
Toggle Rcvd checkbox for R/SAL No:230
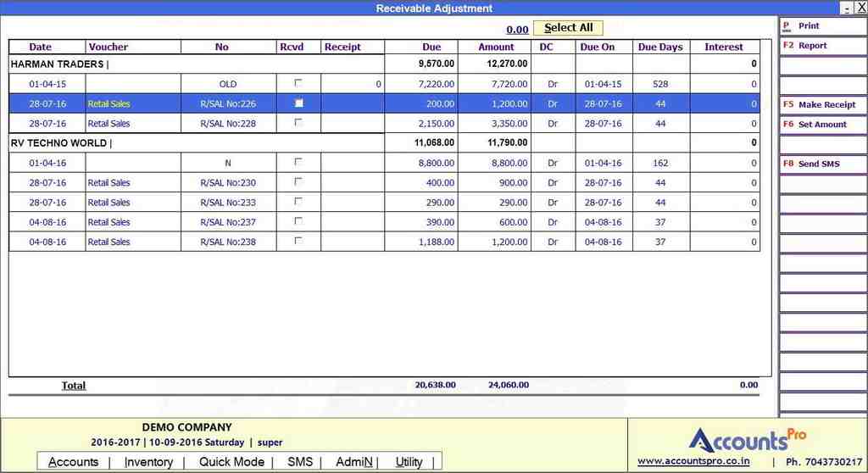pos(298,181)
